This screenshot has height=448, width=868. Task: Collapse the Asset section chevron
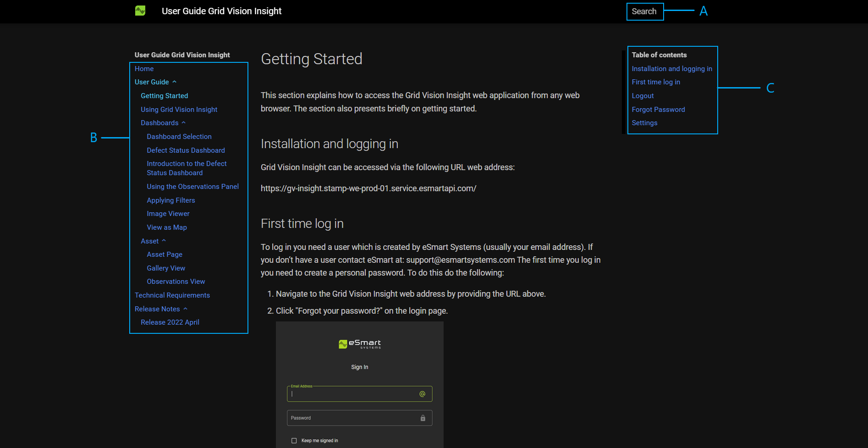coord(164,241)
